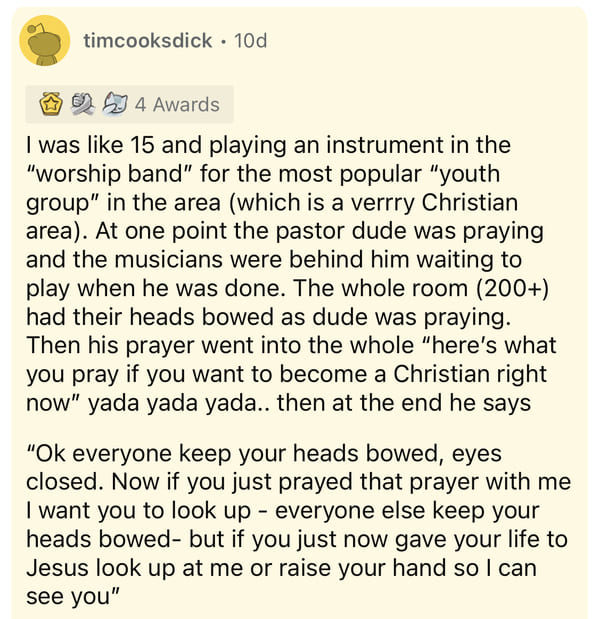599x619 pixels.
Task: Open the 4 Awards list
Action: (x=130, y=104)
